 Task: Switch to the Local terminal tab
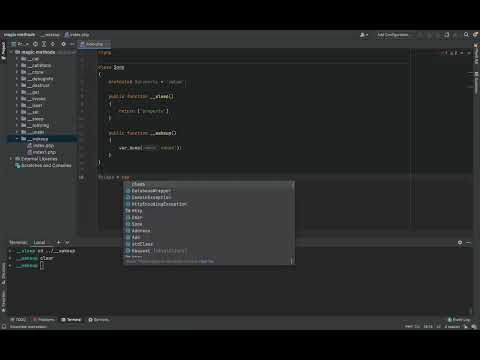point(39,242)
